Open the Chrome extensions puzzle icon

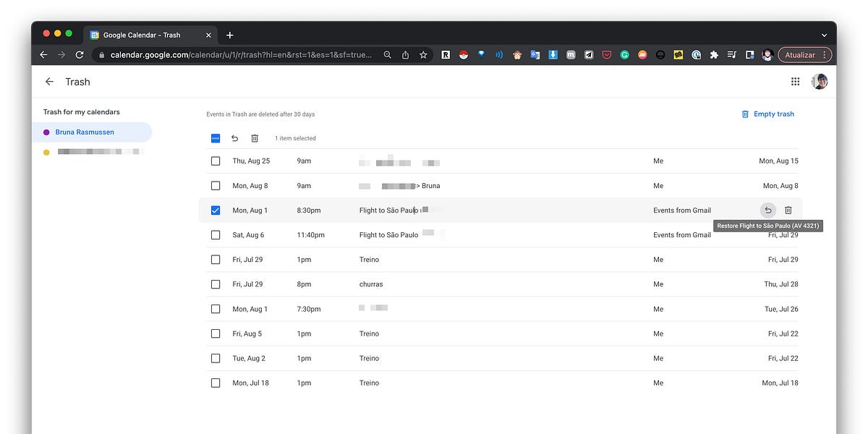712,54
